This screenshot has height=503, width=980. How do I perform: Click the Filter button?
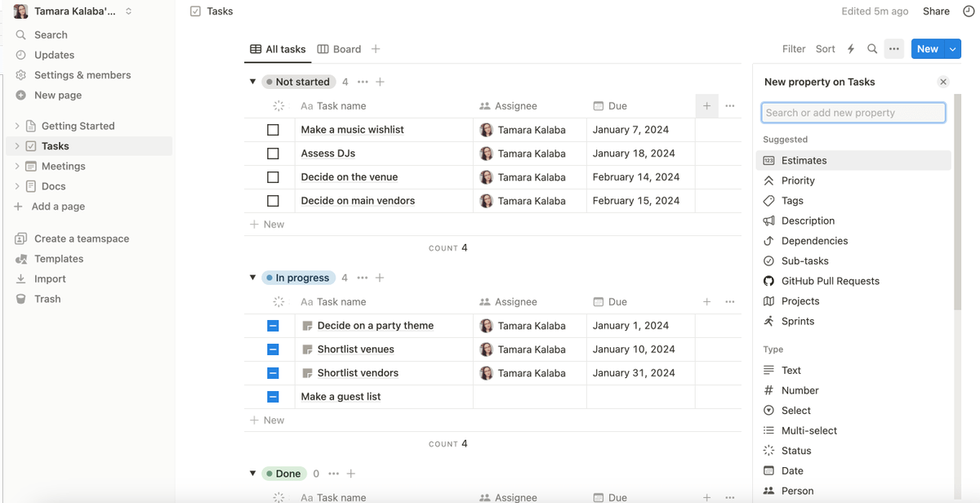click(793, 49)
